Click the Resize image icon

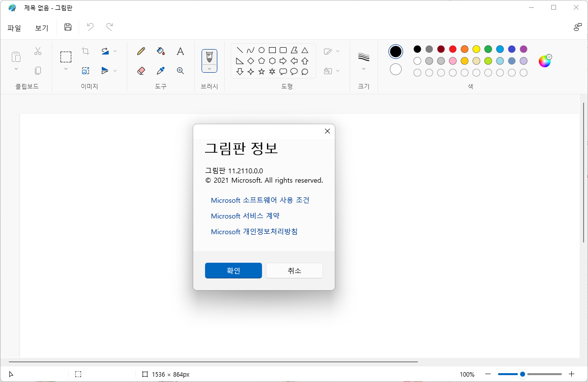click(86, 70)
